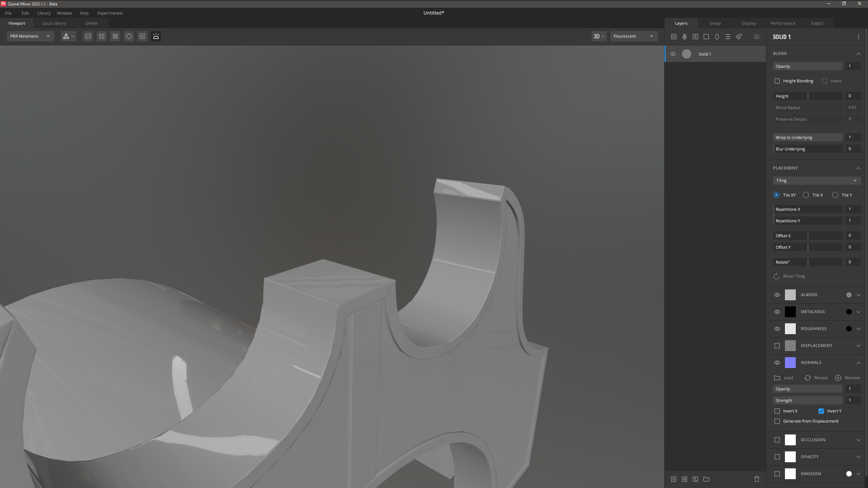Uncheck the Invert Y checkbox

point(821,411)
